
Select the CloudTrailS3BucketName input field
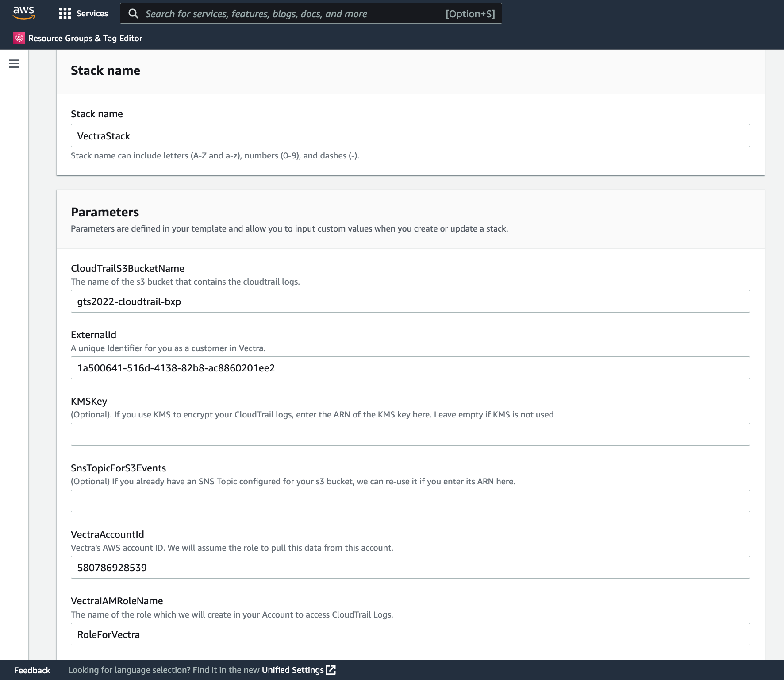pyautogui.click(x=410, y=301)
